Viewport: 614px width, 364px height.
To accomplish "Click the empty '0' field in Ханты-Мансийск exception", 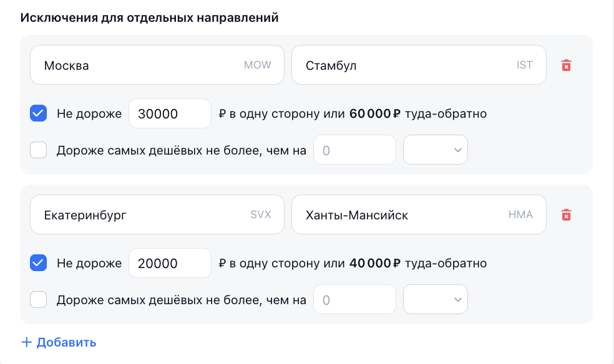I will (x=354, y=300).
